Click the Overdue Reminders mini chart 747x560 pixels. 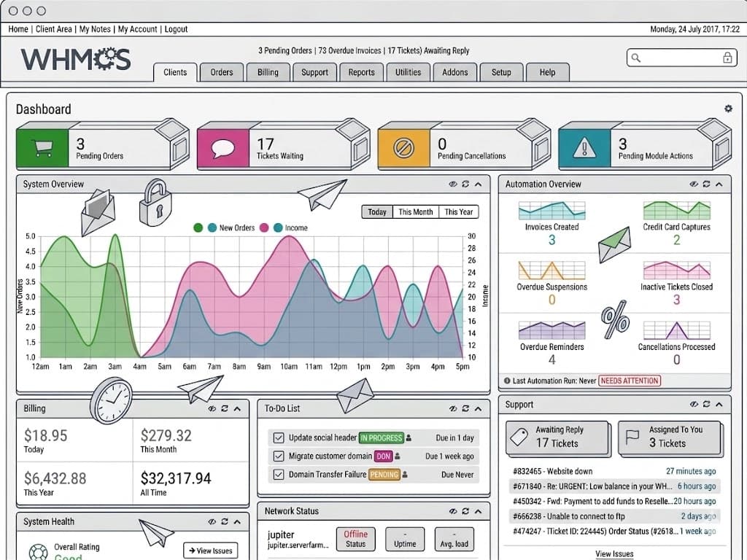point(551,330)
